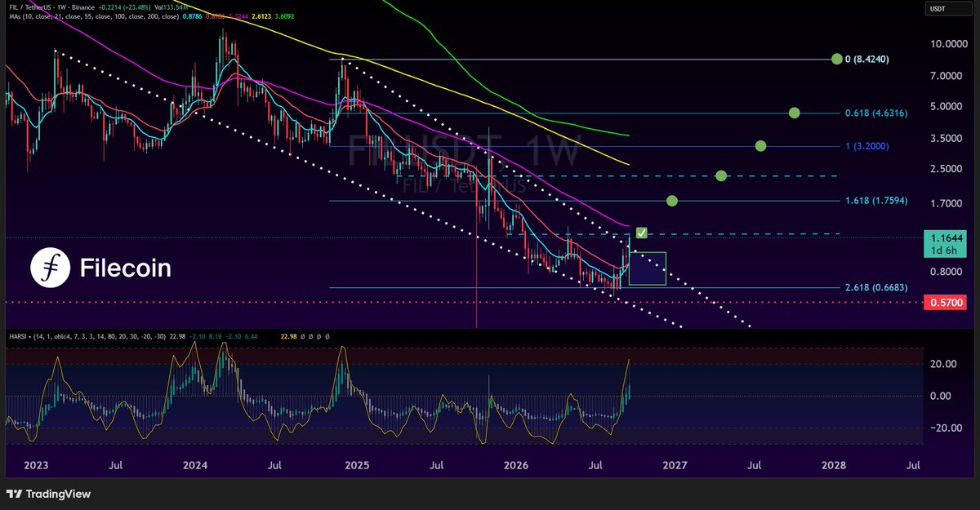Click the Vol 133.54M readout
Viewport: 980px width, 510px height.
(171, 7)
